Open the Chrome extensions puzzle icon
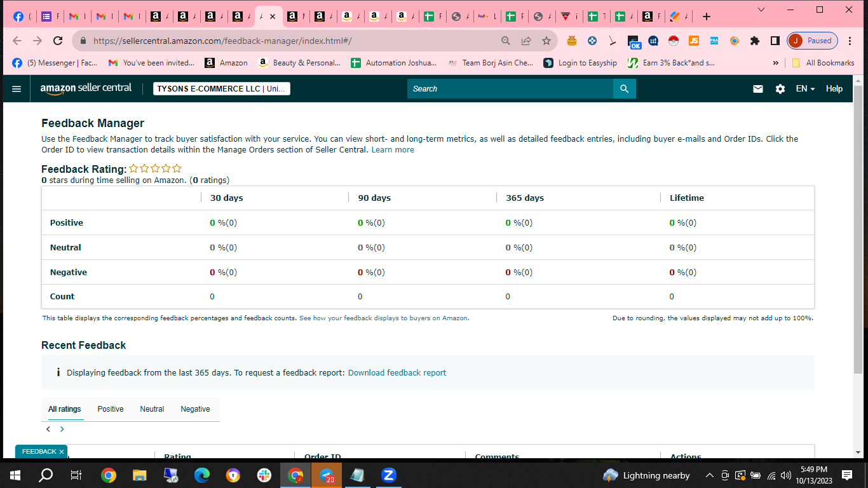This screenshot has height=488, width=868. click(x=755, y=41)
